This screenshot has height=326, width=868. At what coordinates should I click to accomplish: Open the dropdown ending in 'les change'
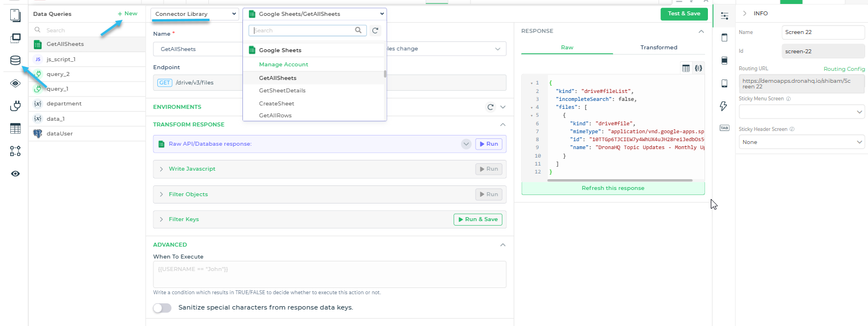pos(446,49)
